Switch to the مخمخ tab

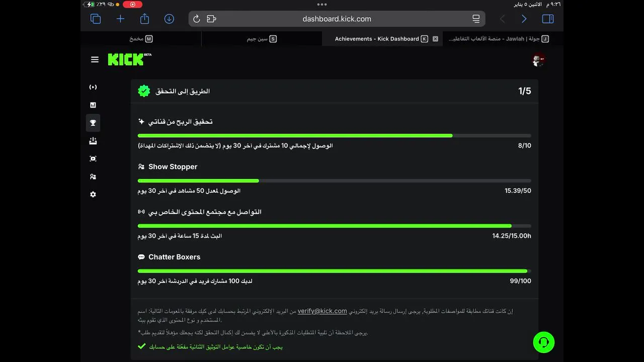[x=141, y=39]
